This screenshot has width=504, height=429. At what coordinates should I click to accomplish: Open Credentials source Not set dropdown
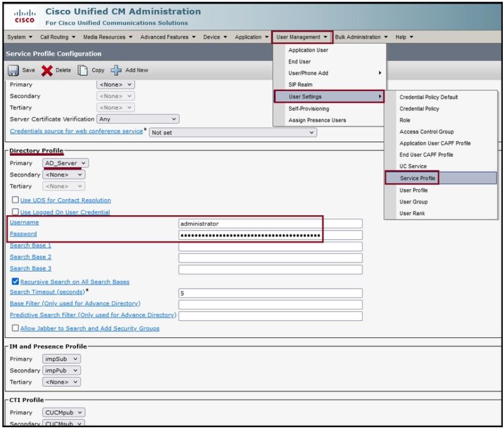click(233, 132)
